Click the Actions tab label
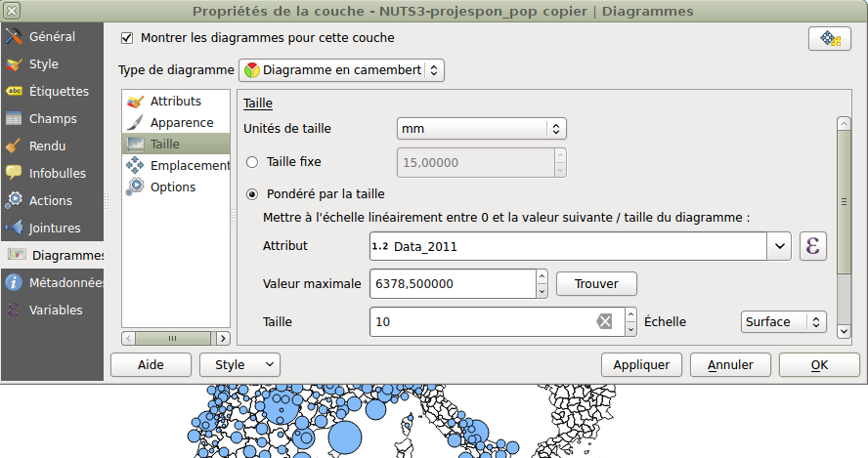868x458 pixels. tap(51, 200)
